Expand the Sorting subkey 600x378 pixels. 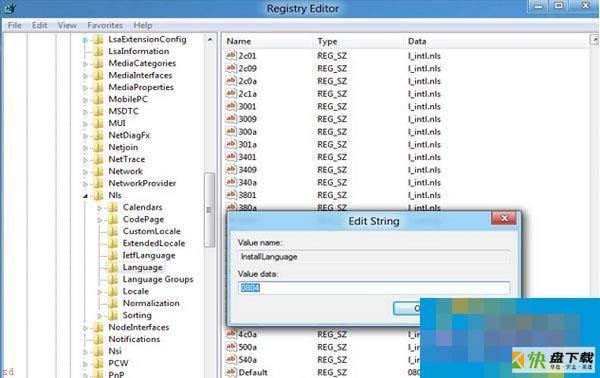(99, 316)
